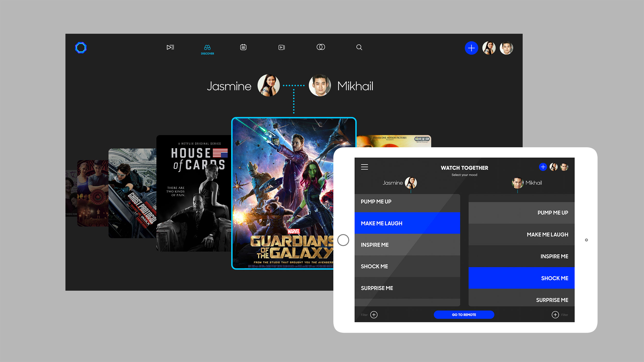The width and height of the screenshot is (644, 362).
Task: Expand the left Filter plus button
Action: click(374, 315)
